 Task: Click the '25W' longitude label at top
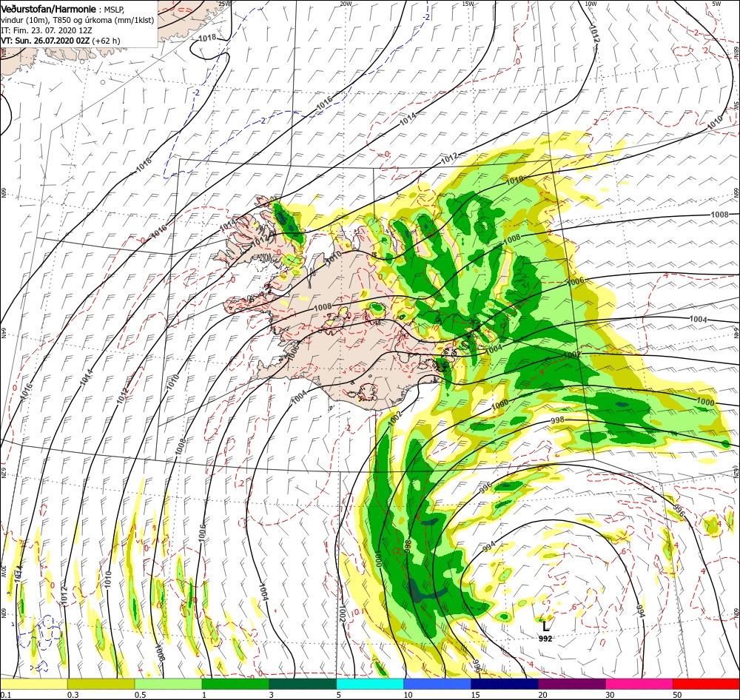[225, 3]
